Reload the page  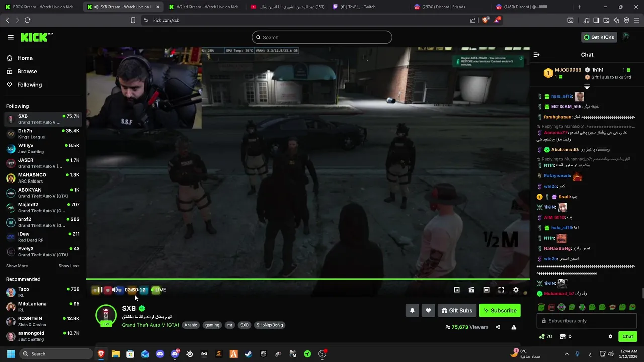tap(27, 20)
